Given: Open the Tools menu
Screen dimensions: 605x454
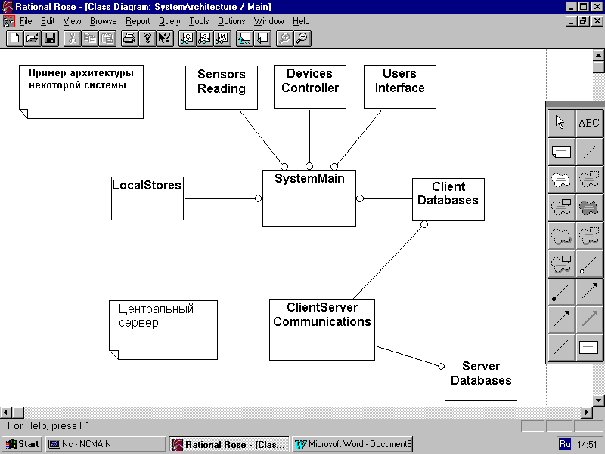Looking at the screenshot, I should click(199, 20).
